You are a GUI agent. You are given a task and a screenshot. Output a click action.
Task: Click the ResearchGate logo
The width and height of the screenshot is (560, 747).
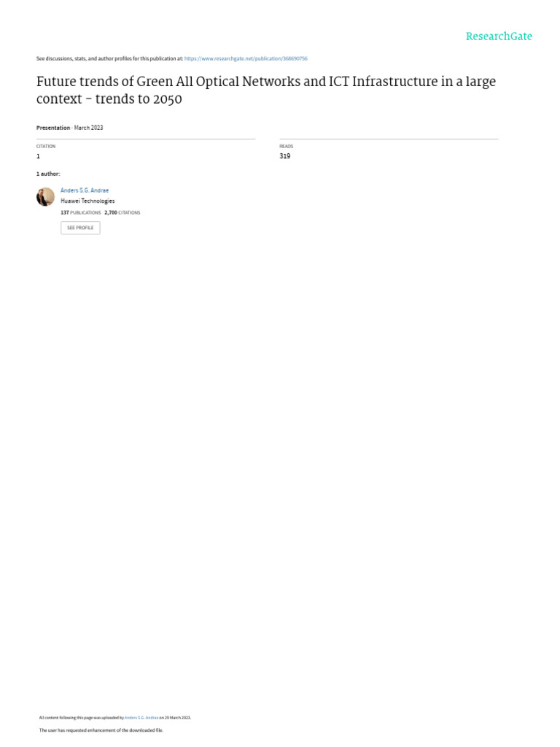pyautogui.click(x=499, y=36)
